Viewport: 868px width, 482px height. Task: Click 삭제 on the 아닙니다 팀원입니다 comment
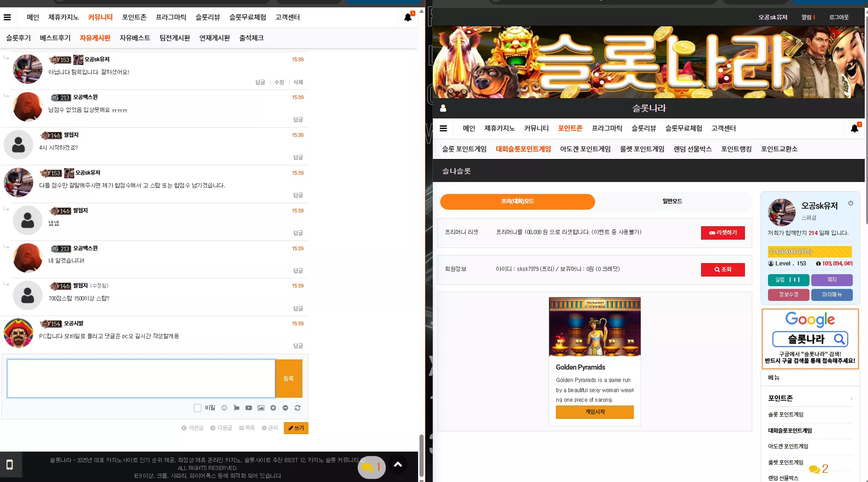pos(298,82)
